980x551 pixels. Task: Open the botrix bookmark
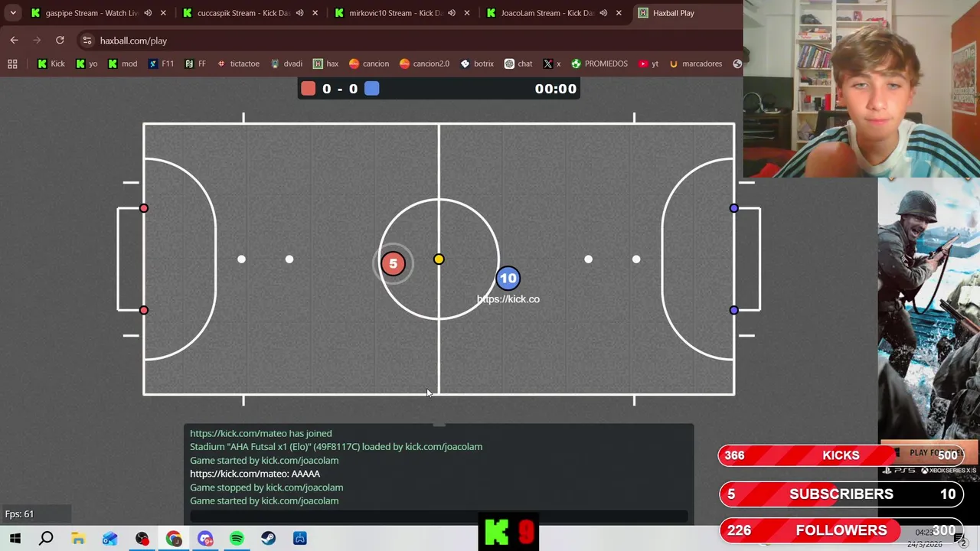click(476, 64)
